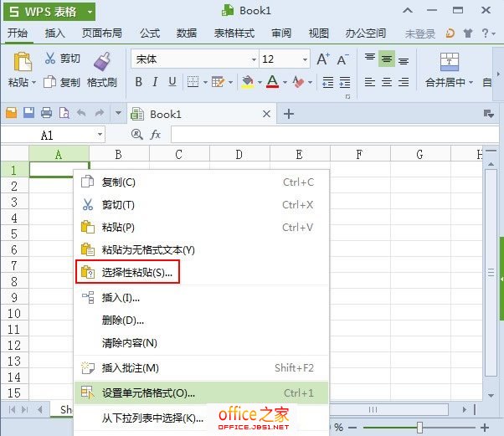Apply red font color A icon

pos(273,82)
